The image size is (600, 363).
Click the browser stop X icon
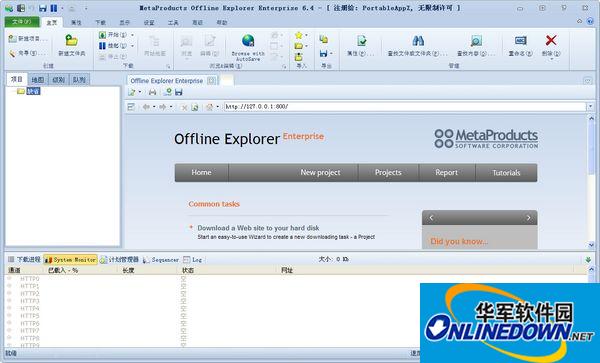click(184, 107)
